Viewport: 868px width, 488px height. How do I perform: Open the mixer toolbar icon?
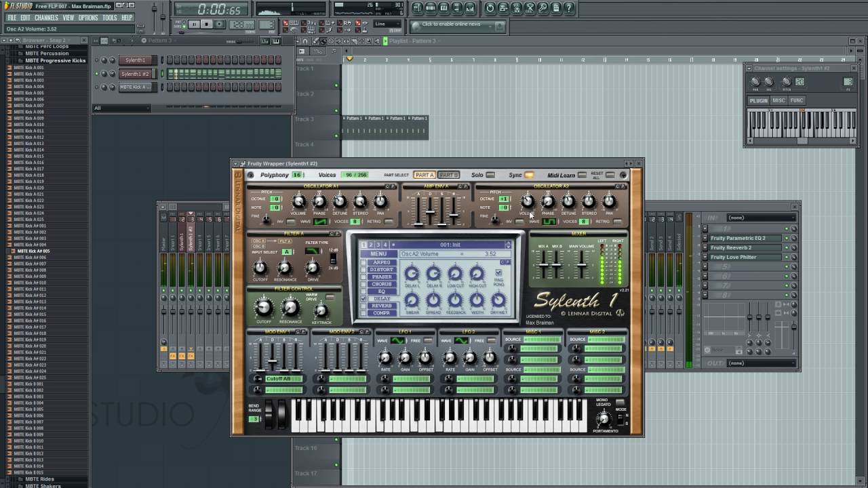pyautogui.click(x=470, y=8)
